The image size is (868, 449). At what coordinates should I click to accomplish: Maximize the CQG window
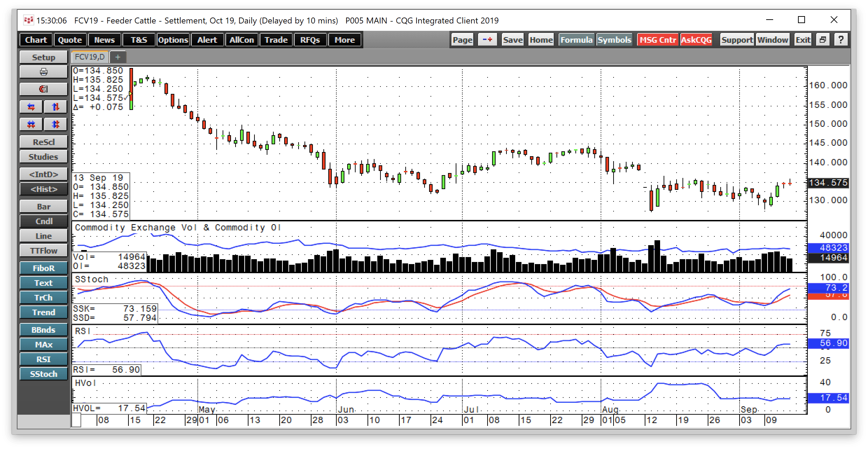(x=801, y=20)
